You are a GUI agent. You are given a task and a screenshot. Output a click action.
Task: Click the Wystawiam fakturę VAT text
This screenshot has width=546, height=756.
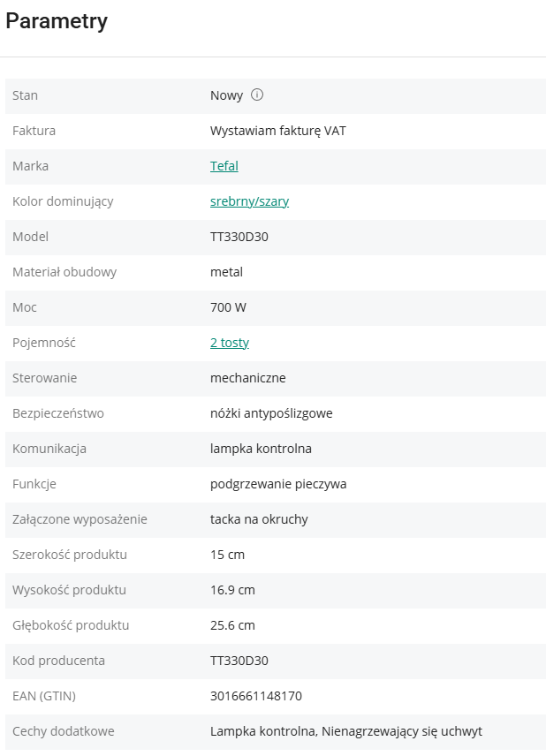tap(278, 131)
